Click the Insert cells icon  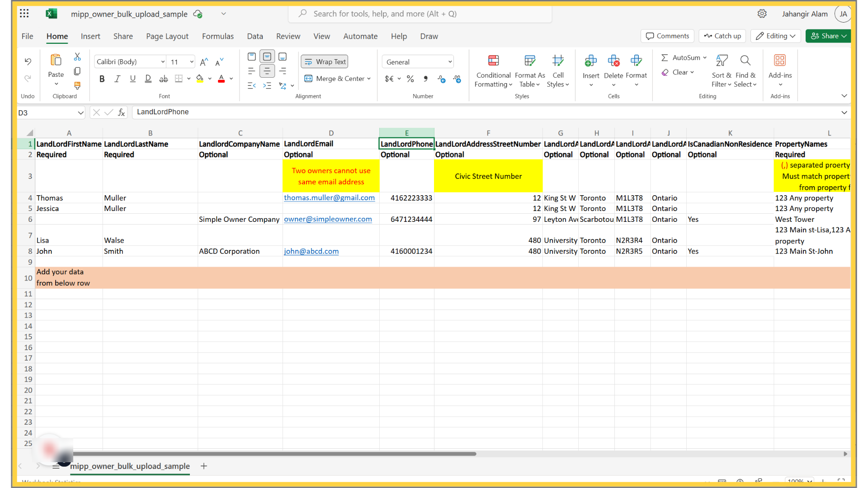click(x=591, y=61)
